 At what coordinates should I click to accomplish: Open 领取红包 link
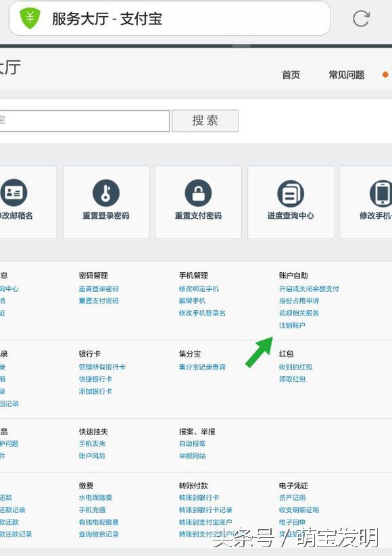(292, 379)
